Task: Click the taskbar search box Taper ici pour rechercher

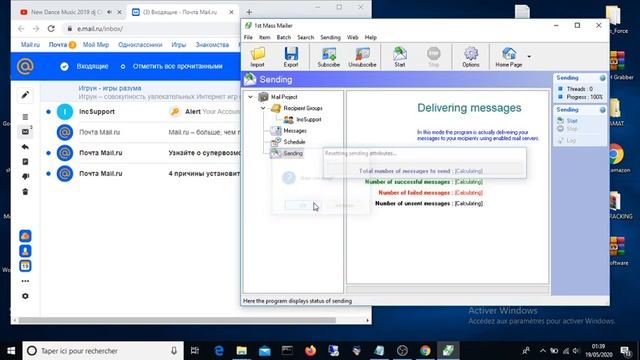Action: tap(103, 351)
